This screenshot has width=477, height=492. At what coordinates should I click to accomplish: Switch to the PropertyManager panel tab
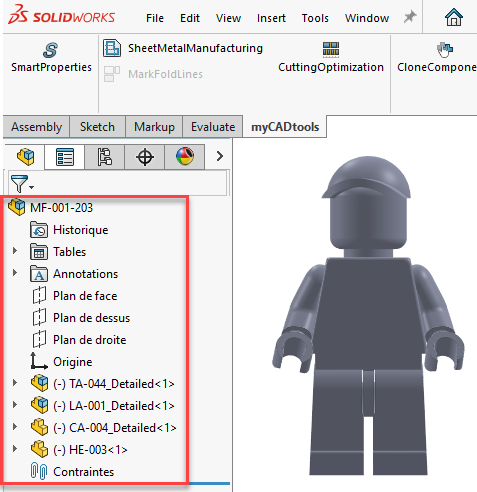[65, 156]
